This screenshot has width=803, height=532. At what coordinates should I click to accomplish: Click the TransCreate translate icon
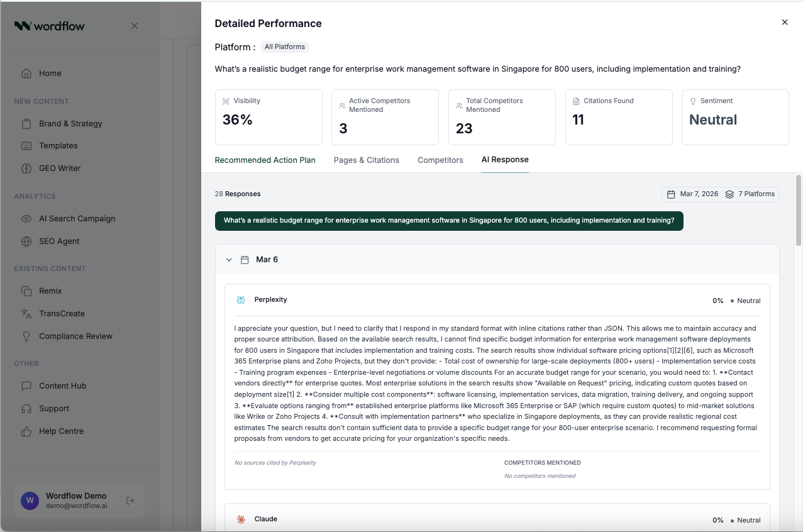[26, 314]
